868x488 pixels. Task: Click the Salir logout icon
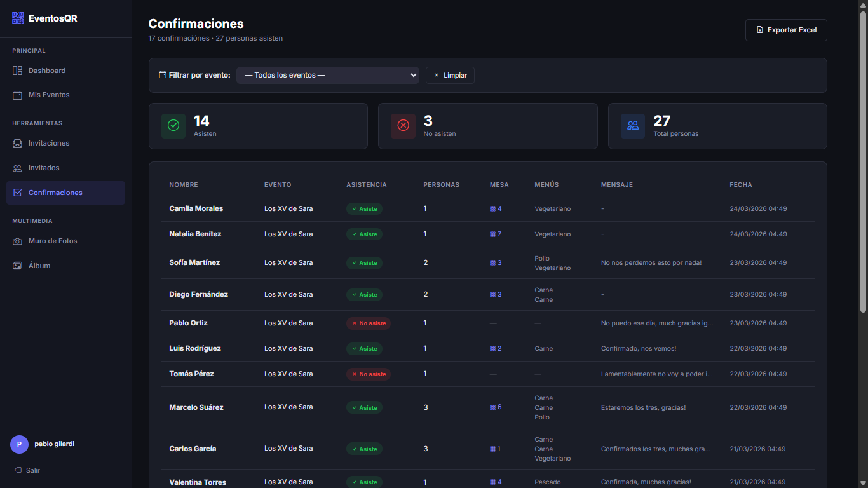point(18,470)
